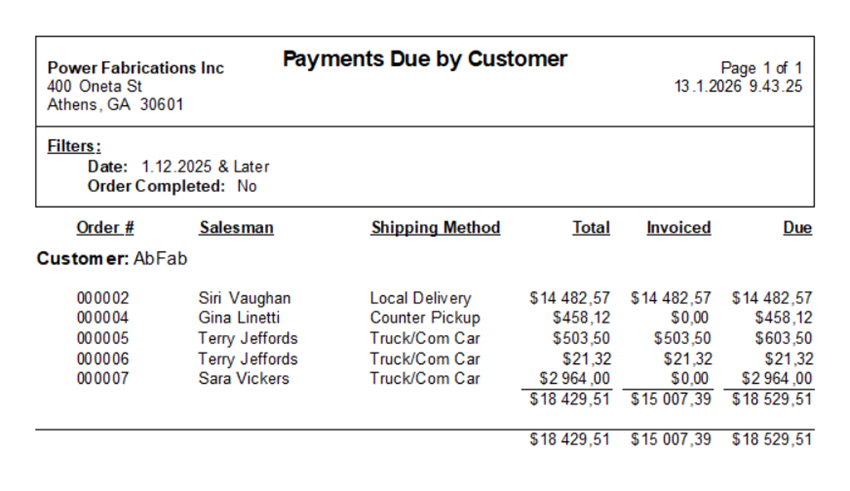Click the Local Delivery shipping method
Image resolution: width=850 pixels, height=491 pixels.
point(421,299)
